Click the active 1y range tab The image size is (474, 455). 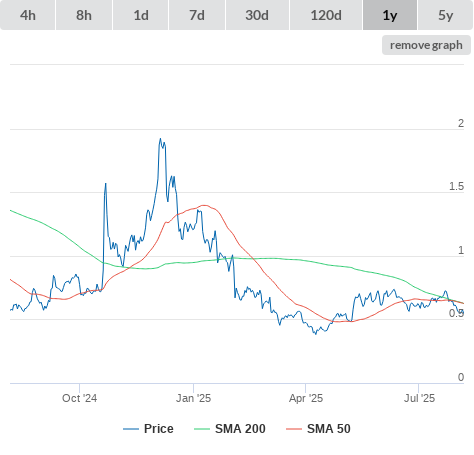pyautogui.click(x=390, y=15)
